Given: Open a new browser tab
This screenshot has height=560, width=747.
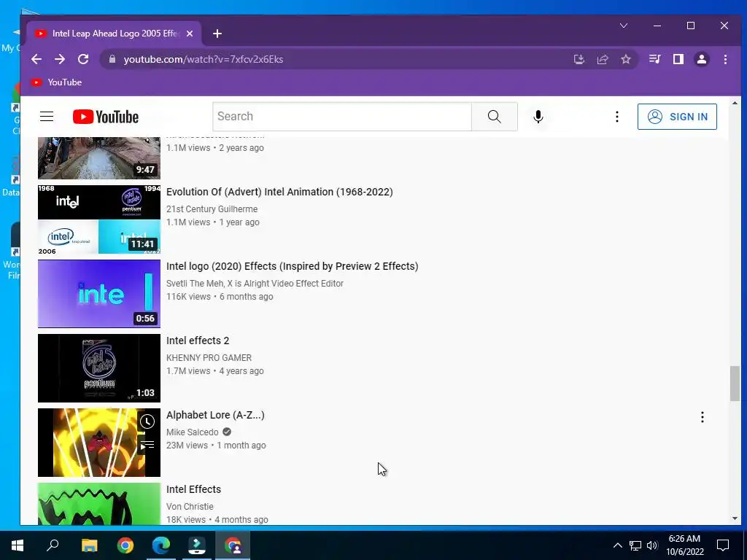Looking at the screenshot, I should click(x=217, y=34).
